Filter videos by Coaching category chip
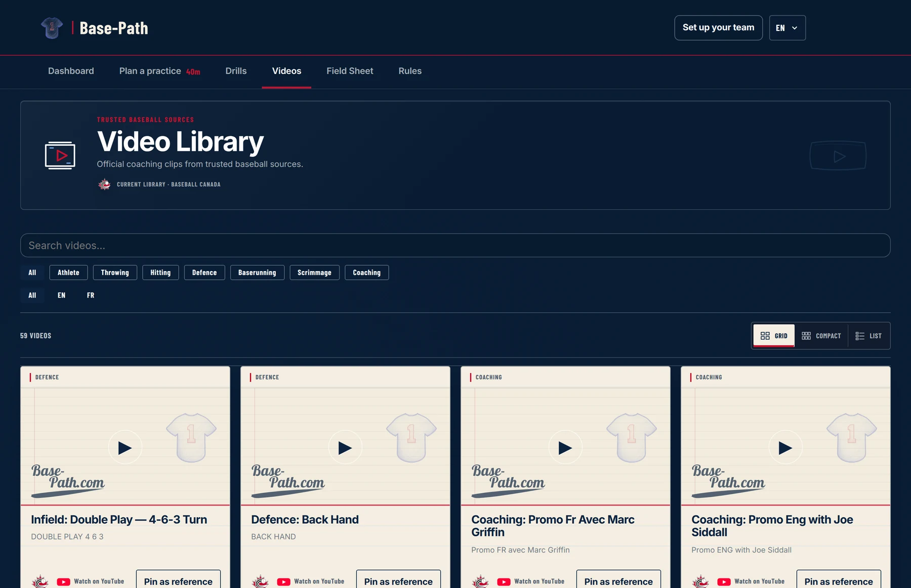The image size is (911, 588). point(367,272)
